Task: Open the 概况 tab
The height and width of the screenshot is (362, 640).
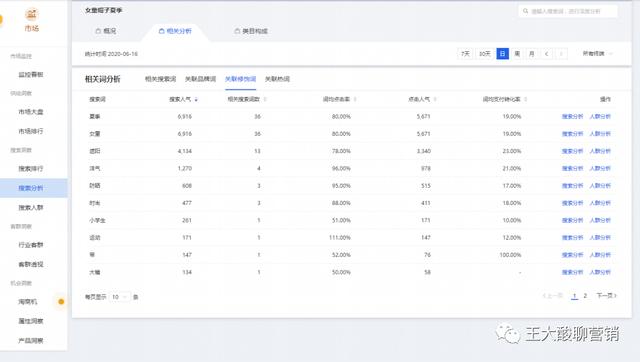Action: tap(106, 31)
